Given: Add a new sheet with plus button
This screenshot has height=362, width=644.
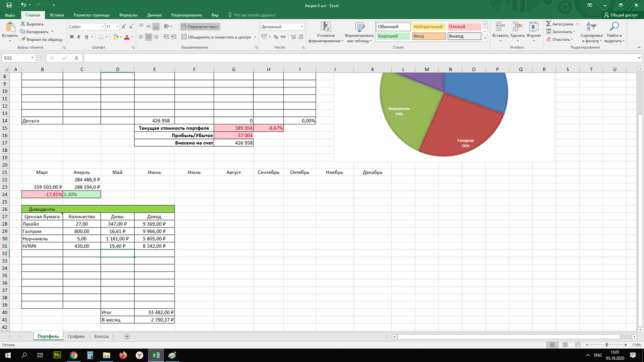Looking at the screenshot, I should (x=127, y=336).
